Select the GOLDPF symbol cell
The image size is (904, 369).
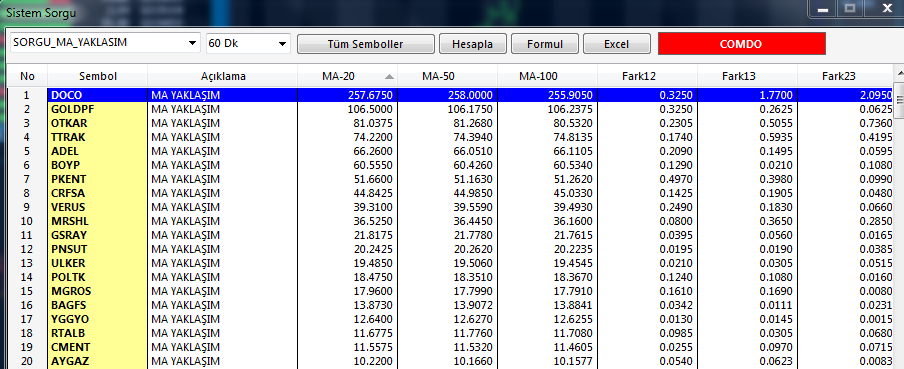97,109
